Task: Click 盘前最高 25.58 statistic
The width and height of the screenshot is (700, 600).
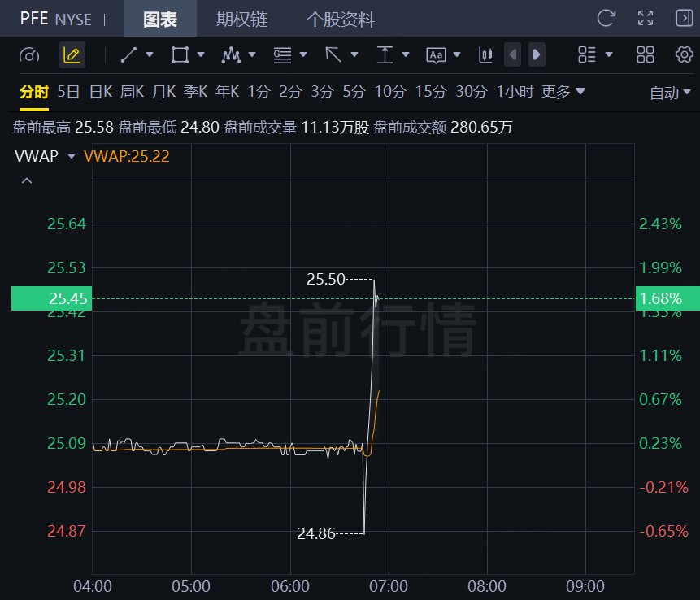Action: coord(63,128)
